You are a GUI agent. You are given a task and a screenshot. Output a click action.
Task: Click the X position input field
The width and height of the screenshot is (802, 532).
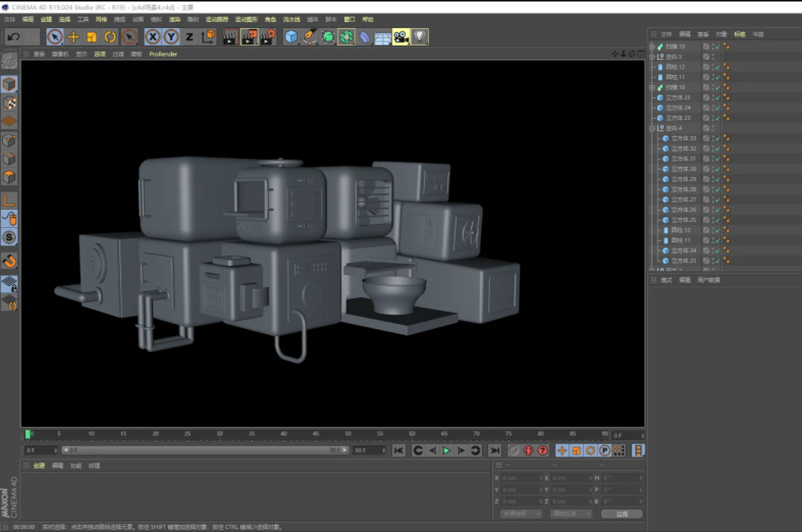[x=521, y=478]
